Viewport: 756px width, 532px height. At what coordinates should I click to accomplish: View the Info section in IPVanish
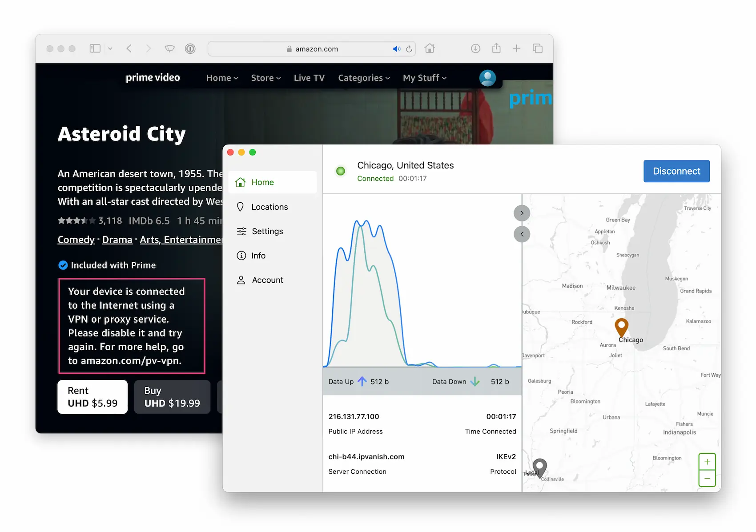click(x=259, y=255)
